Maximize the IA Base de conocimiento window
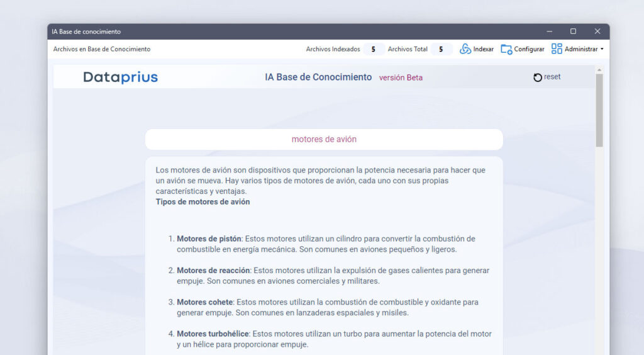 (x=573, y=31)
